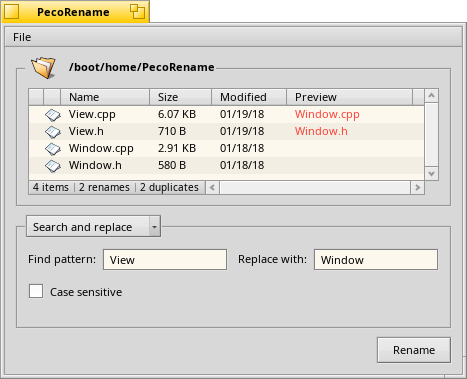467x379 pixels.
Task: Click the '2 duplicates' status text
Action: click(169, 187)
